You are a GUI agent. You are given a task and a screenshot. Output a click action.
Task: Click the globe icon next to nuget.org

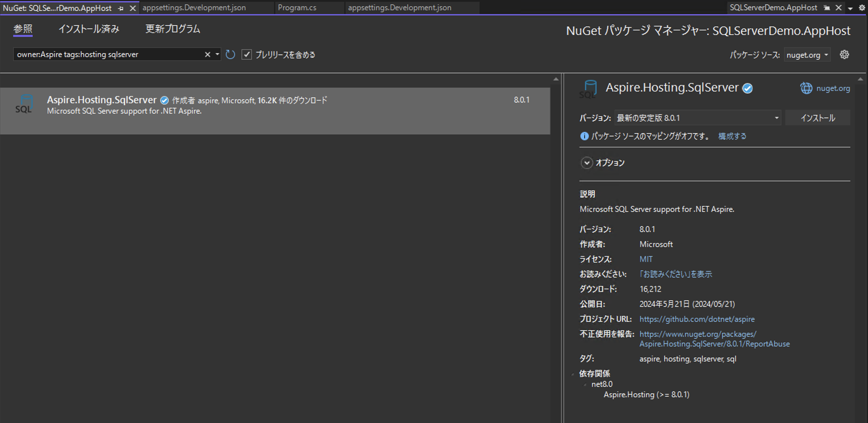(x=806, y=88)
